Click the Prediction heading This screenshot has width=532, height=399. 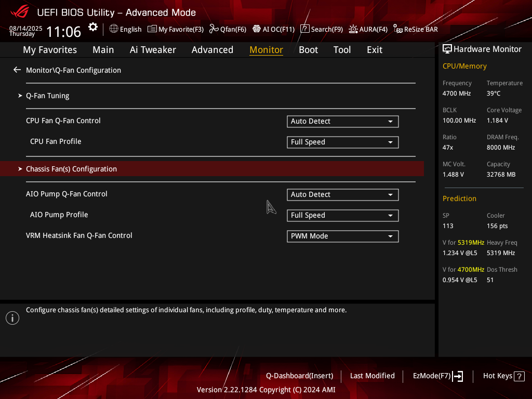tap(459, 199)
